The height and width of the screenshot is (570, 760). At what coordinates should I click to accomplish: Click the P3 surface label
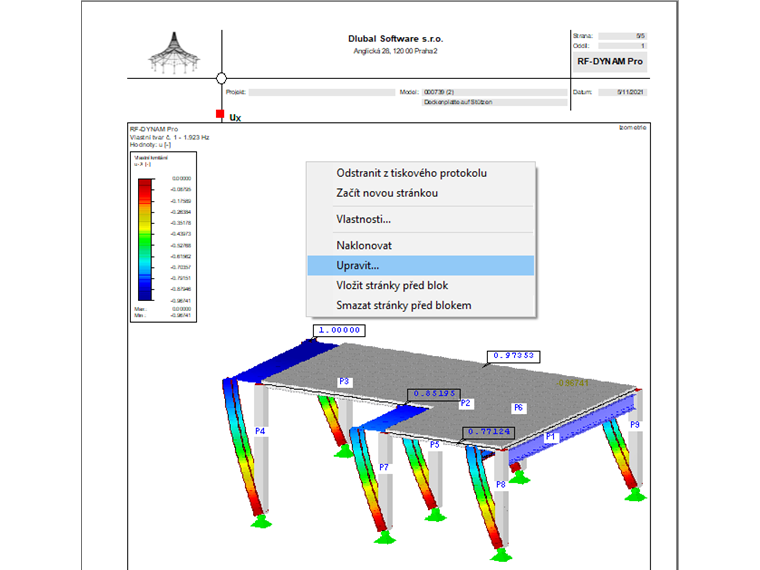pos(344,382)
